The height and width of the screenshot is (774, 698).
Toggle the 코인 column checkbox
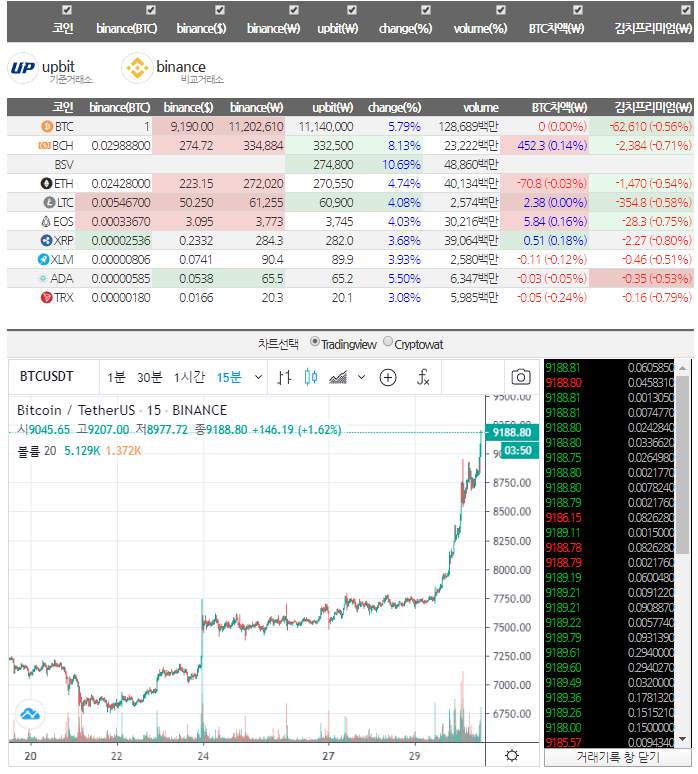67,10
